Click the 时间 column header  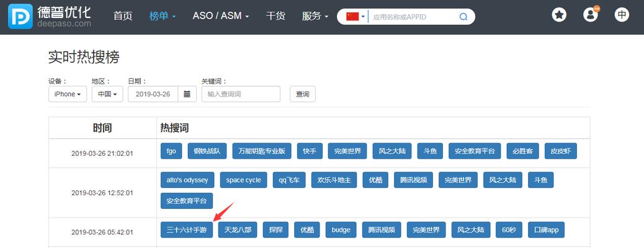point(102,128)
